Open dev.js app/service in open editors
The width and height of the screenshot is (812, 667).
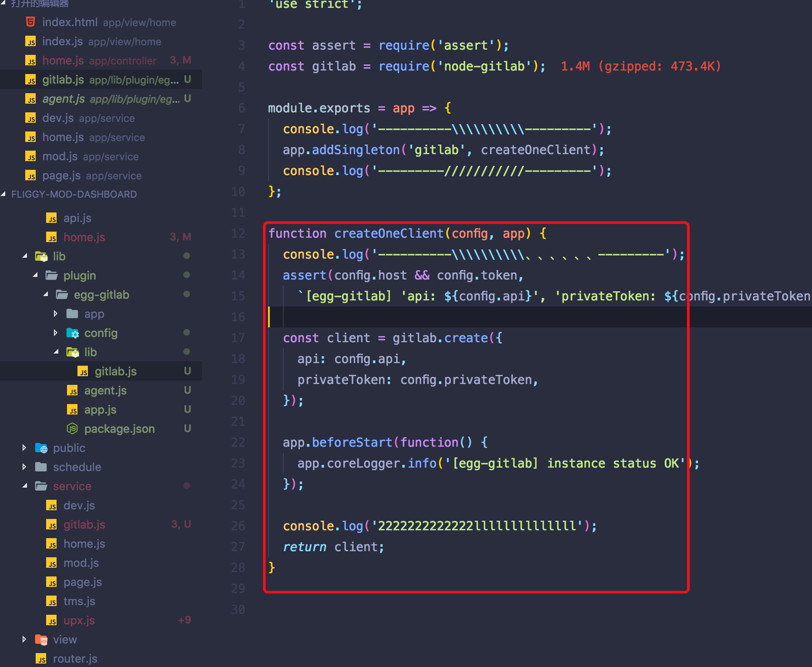point(101,118)
